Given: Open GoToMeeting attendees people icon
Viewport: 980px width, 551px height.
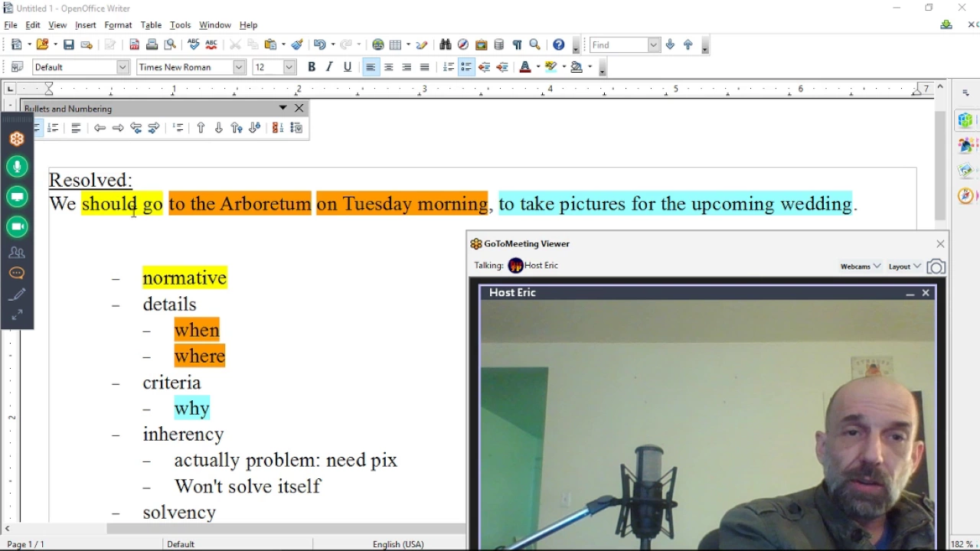Looking at the screenshot, I should click(17, 253).
